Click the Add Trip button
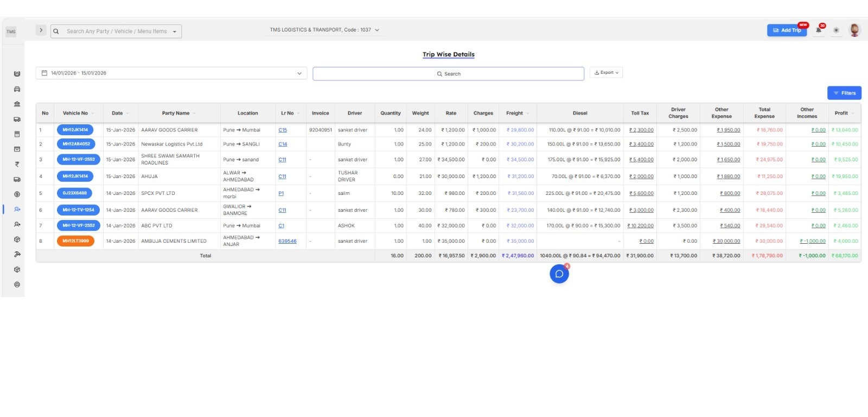Viewport: 868px width, 417px height. 787,30
